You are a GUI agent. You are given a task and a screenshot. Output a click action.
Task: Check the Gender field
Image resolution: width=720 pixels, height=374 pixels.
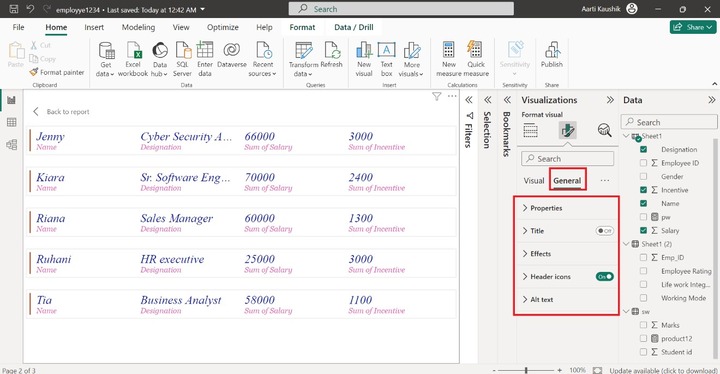(x=643, y=176)
